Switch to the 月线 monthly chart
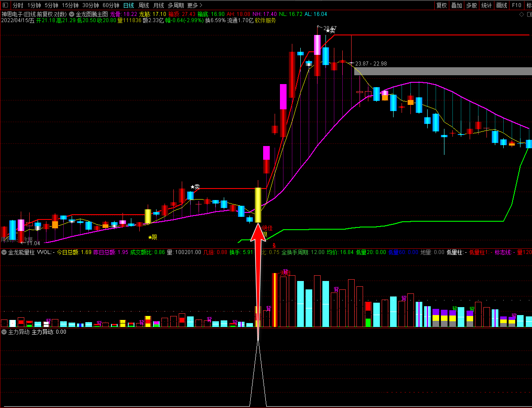Viewport: 532px width, 408px height. point(158,5)
